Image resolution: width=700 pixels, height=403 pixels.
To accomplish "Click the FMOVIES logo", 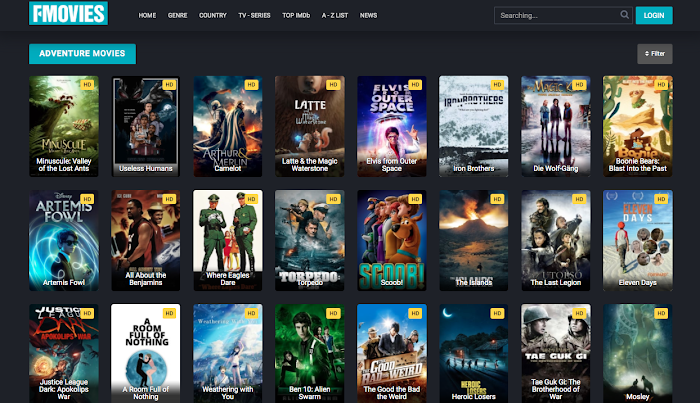I will [x=68, y=13].
